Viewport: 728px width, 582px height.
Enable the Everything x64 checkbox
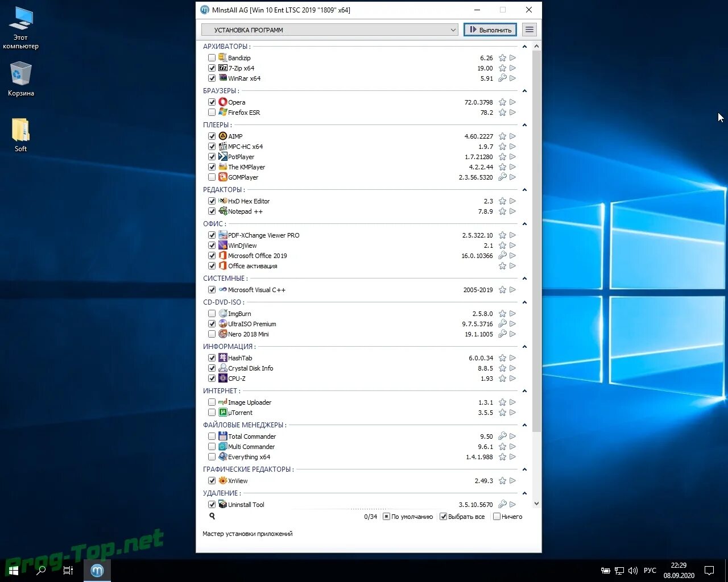(x=212, y=457)
